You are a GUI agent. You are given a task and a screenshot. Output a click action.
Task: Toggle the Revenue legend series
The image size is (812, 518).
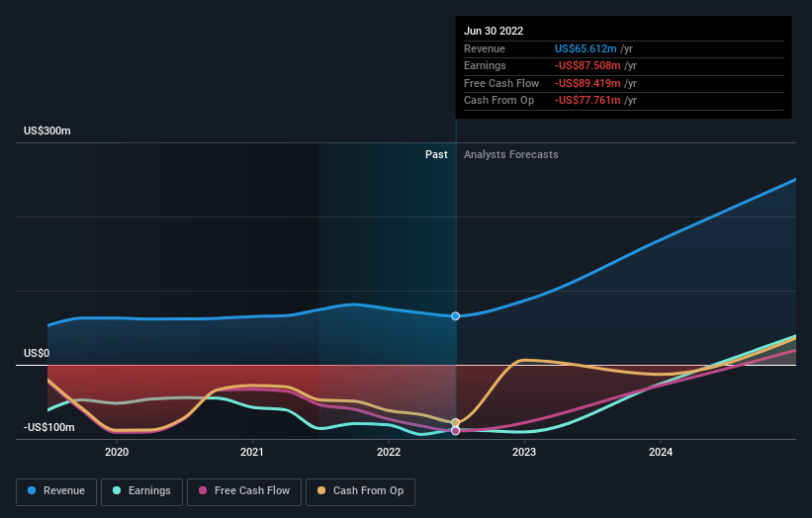(x=56, y=491)
